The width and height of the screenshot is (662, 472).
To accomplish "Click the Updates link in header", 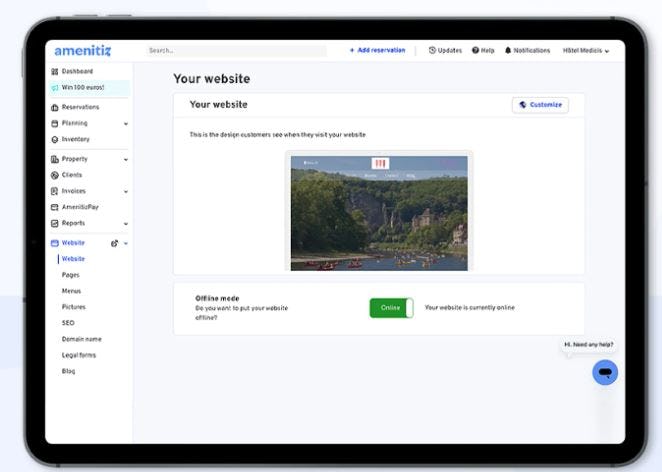I will 445,50.
